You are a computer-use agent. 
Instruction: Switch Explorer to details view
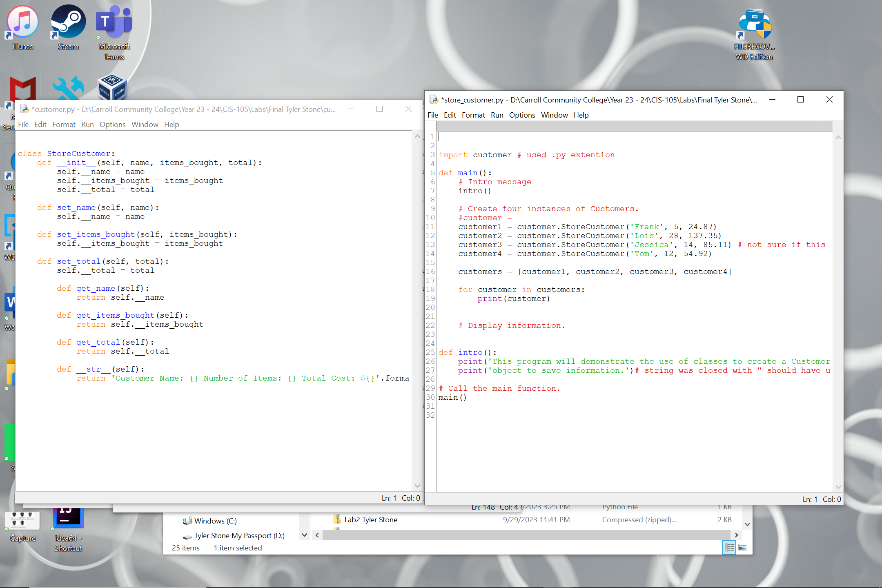pyautogui.click(x=729, y=548)
